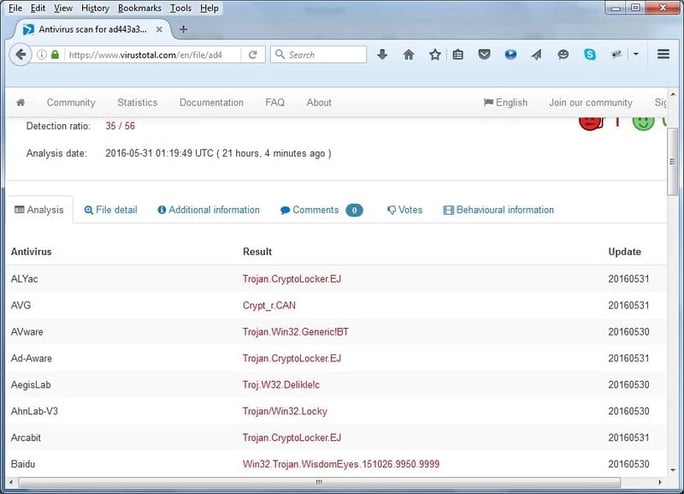
Task: Open a new browser tab
Action: tap(183, 29)
